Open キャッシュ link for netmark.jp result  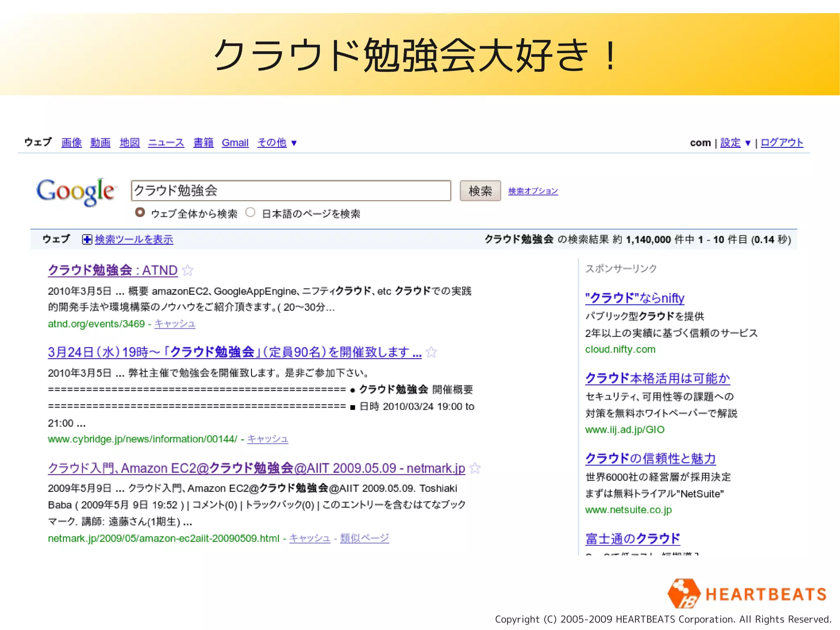coord(310,538)
